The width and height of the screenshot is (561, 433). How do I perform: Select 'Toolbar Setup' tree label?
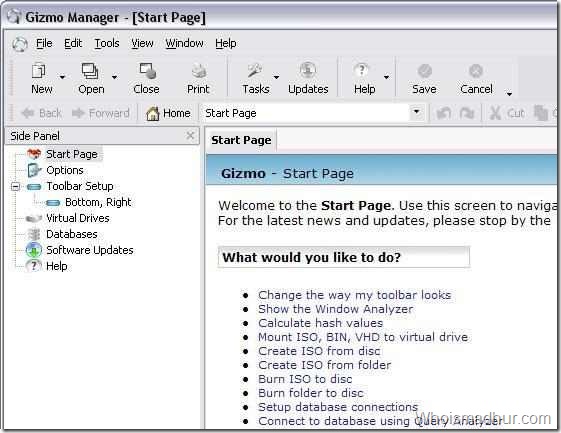pyautogui.click(x=80, y=186)
